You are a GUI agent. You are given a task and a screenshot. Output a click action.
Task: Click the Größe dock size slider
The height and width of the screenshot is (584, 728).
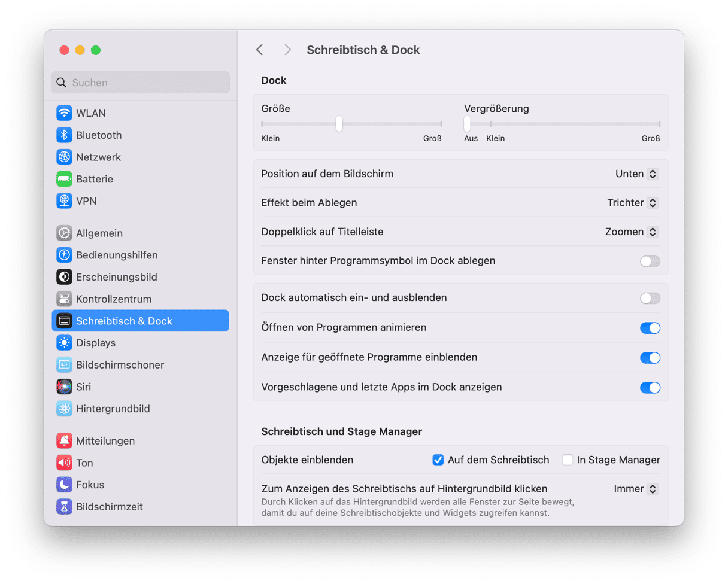pos(339,124)
